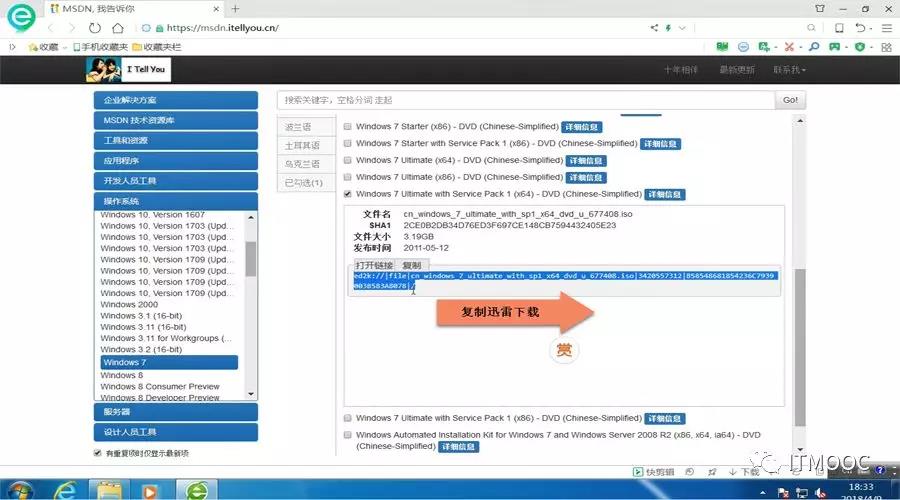Check Windows 7 Ultimate (x86) DVD checkbox
900x500 pixels.
click(347, 177)
